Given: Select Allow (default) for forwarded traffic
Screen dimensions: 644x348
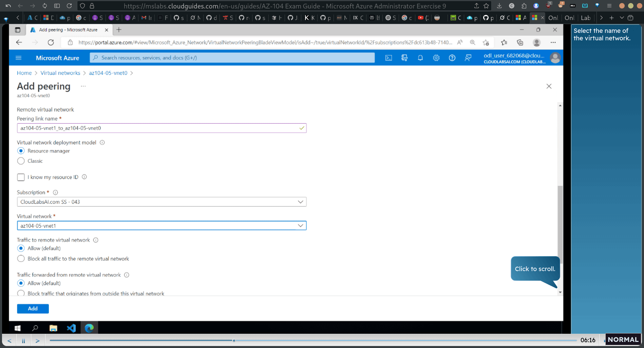Looking at the screenshot, I should click(x=21, y=283).
